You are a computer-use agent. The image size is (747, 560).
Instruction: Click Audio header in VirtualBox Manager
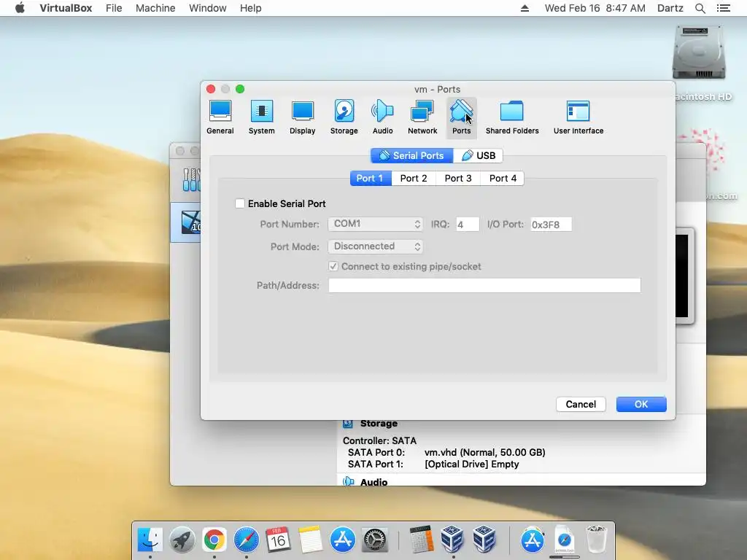(373, 482)
